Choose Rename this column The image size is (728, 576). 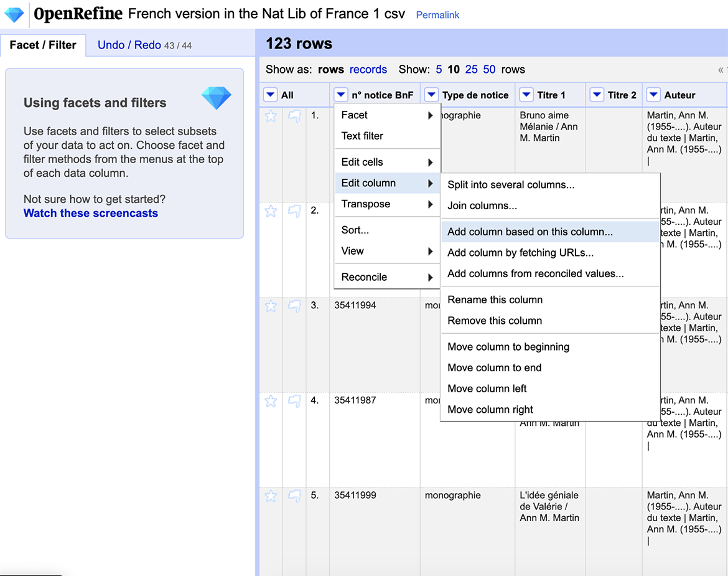[x=495, y=300]
